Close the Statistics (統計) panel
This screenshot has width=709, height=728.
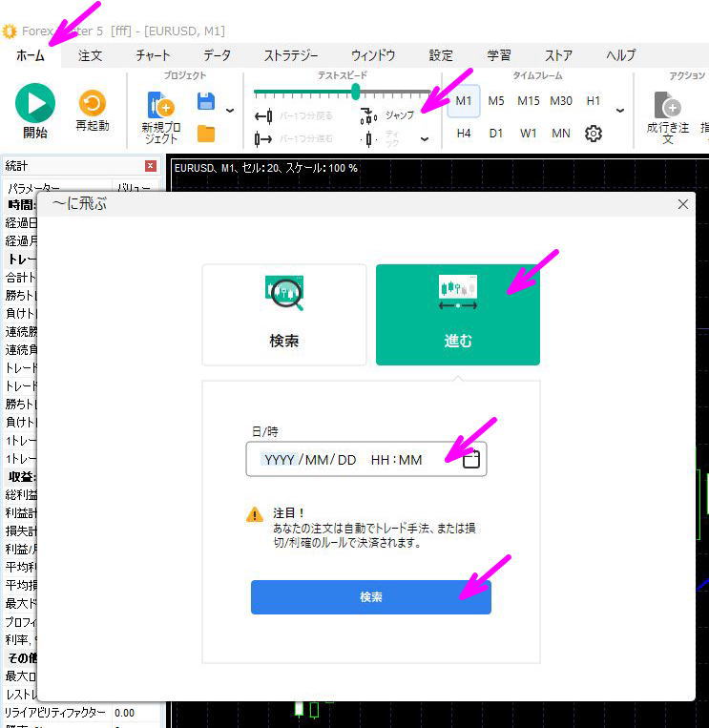click(151, 166)
